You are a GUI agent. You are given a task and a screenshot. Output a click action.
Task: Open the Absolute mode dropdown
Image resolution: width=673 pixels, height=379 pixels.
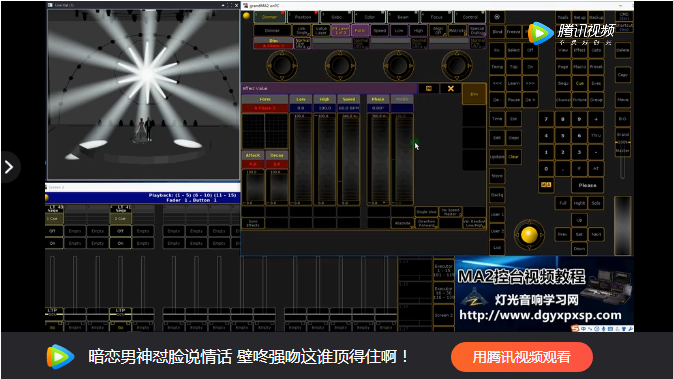(403, 223)
